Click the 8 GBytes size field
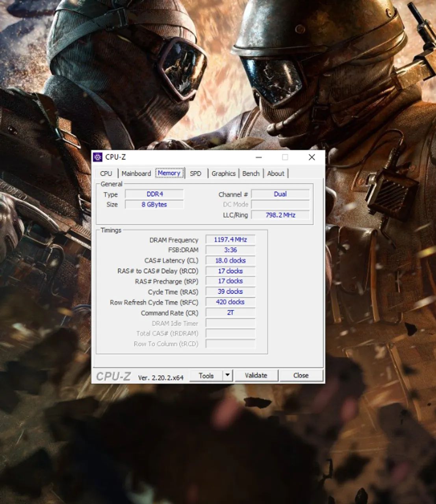The image size is (436, 504). [x=154, y=204]
